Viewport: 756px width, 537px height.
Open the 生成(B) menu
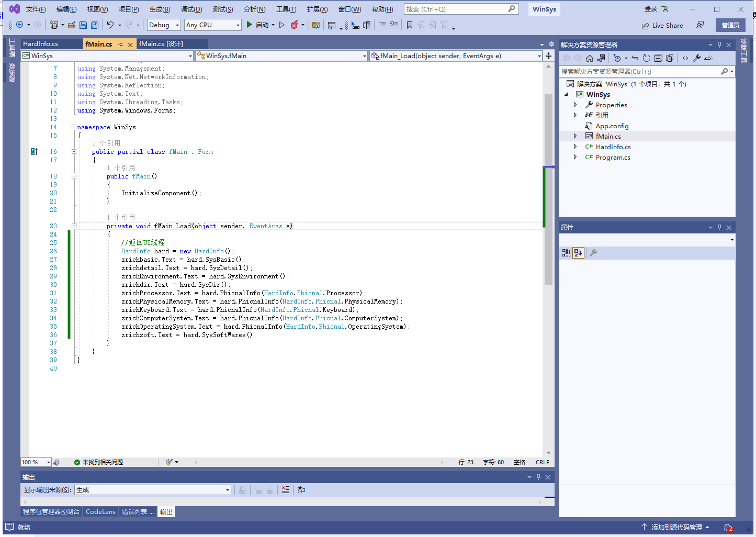click(x=160, y=9)
